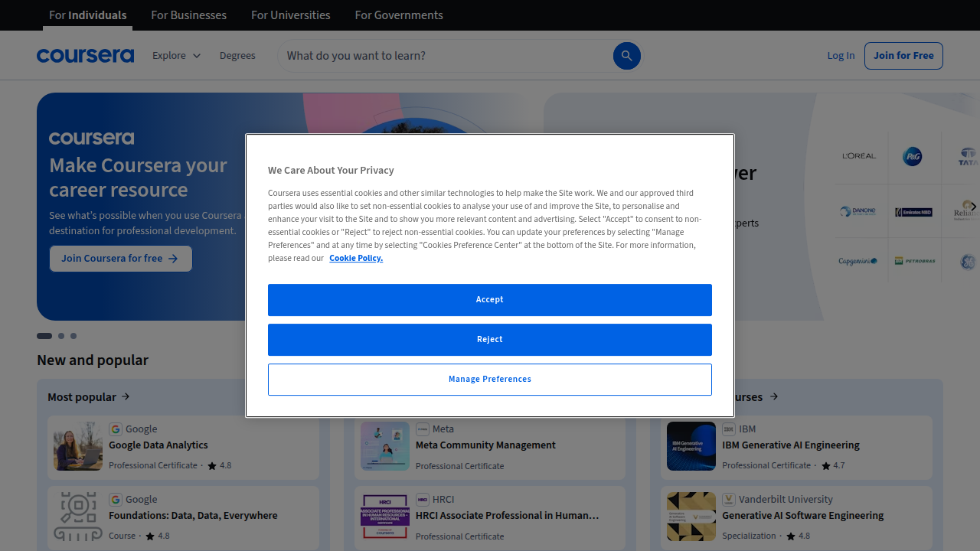The height and width of the screenshot is (551, 980).
Task: Click the Meta provider logo
Action: (423, 429)
